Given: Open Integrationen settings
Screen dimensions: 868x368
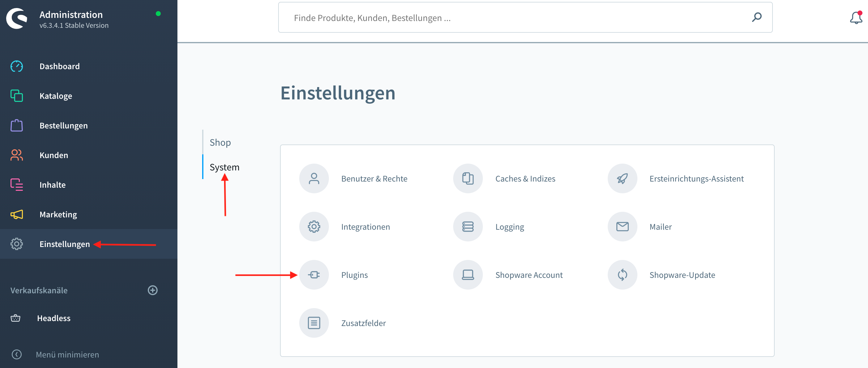Looking at the screenshot, I should point(365,227).
